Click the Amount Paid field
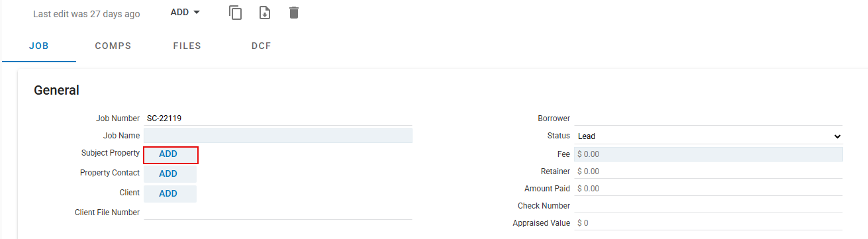 708,189
